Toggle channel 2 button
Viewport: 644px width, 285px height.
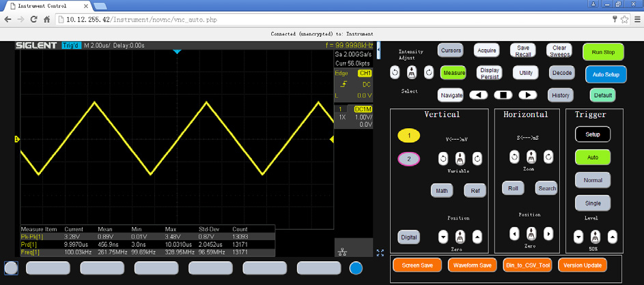tap(409, 159)
